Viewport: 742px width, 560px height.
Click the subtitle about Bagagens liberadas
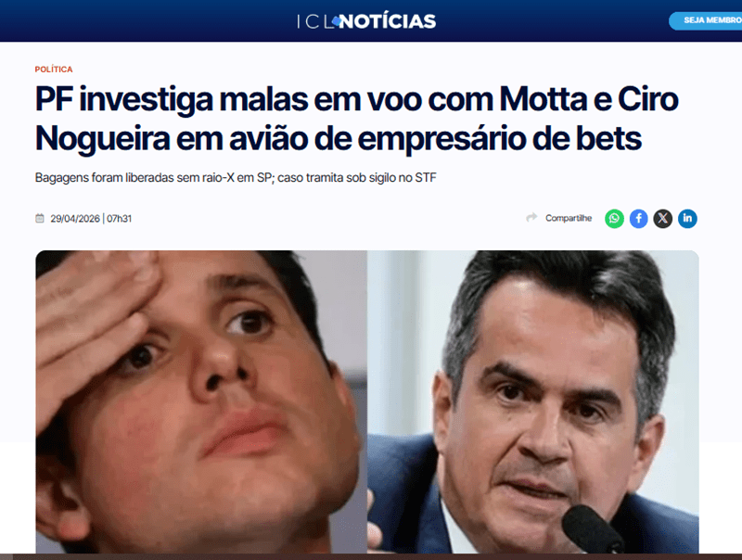(x=236, y=178)
